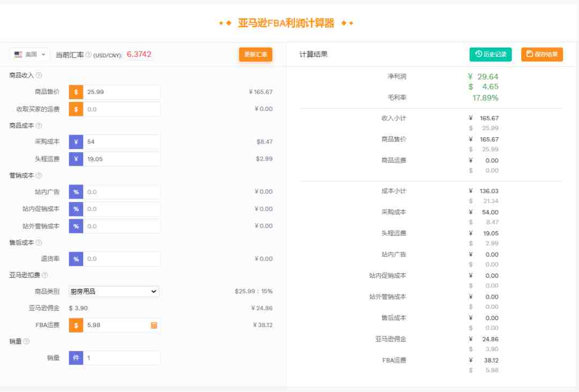Screen dimensions: 579x392
Task: Focus the 采购成本 input with 54
Action: tap(122, 142)
